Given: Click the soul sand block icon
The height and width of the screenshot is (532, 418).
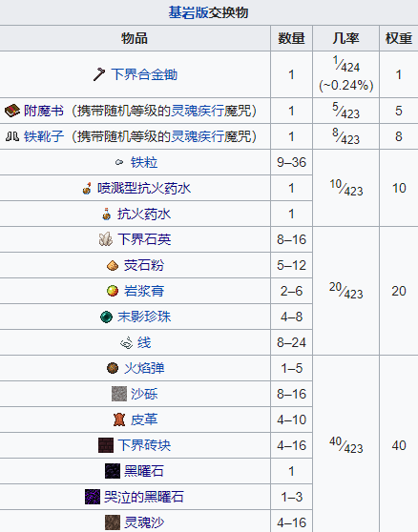Looking at the screenshot, I should point(113,522).
